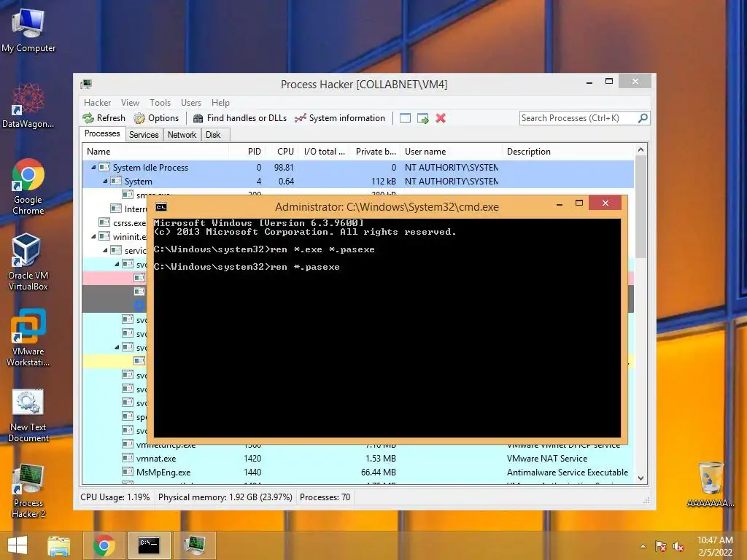Collapse the services.exe tree node

pyautogui.click(x=105, y=251)
